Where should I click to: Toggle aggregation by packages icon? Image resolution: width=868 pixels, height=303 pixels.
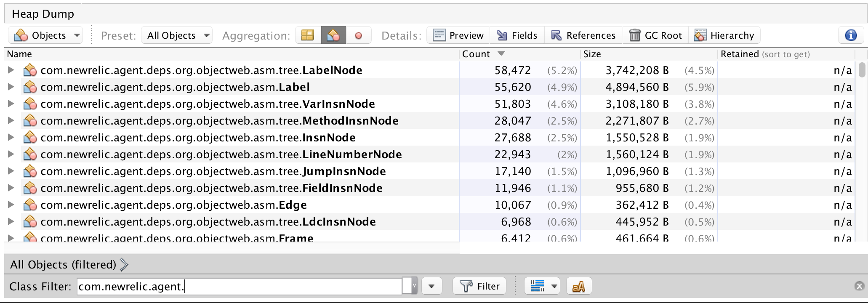pos(308,35)
